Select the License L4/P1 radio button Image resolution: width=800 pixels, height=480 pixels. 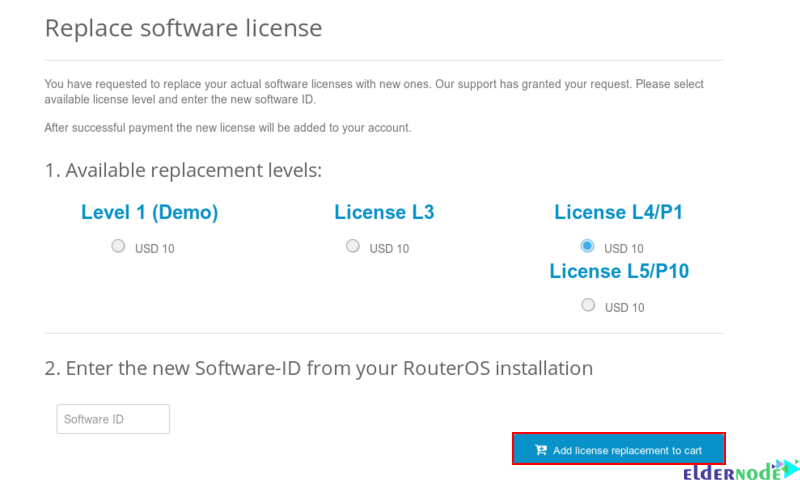coord(587,246)
